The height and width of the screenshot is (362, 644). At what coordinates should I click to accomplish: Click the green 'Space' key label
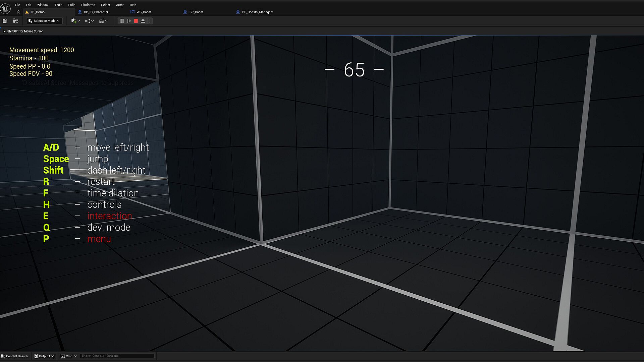(56, 159)
